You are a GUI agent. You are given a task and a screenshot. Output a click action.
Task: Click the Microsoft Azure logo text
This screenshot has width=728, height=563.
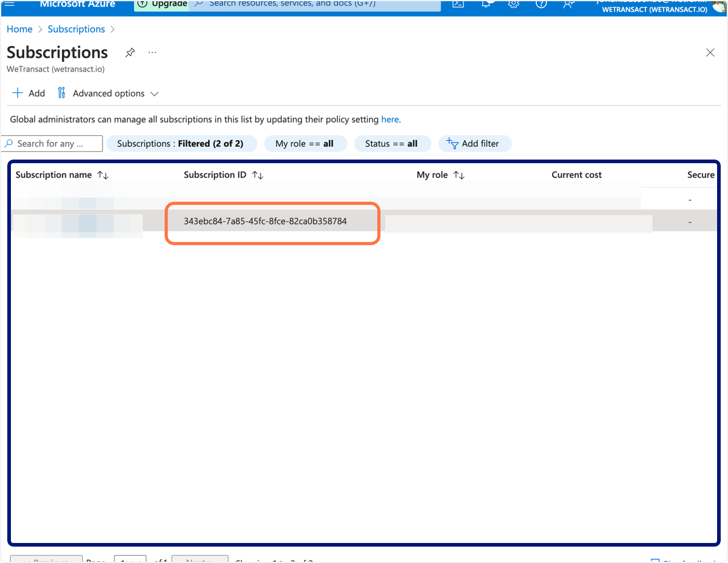[77, 4]
